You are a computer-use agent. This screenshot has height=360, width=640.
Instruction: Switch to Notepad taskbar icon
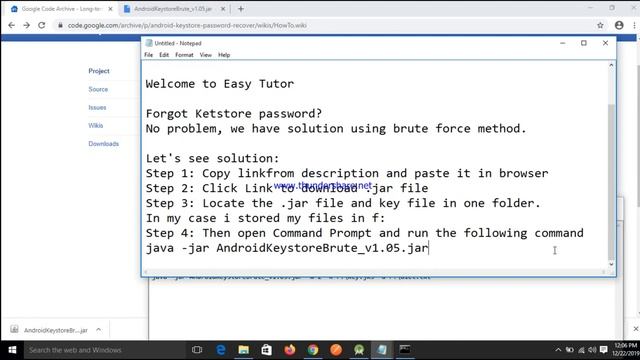(x=382, y=350)
